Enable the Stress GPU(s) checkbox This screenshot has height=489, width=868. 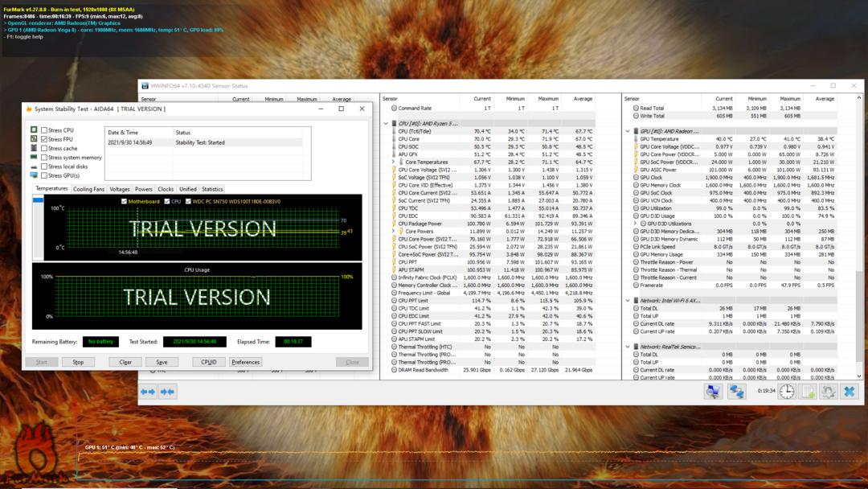pos(44,175)
